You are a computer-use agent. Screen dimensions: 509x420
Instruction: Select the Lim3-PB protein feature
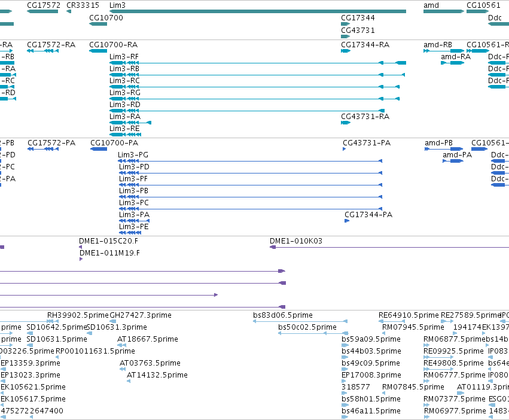click(251, 197)
